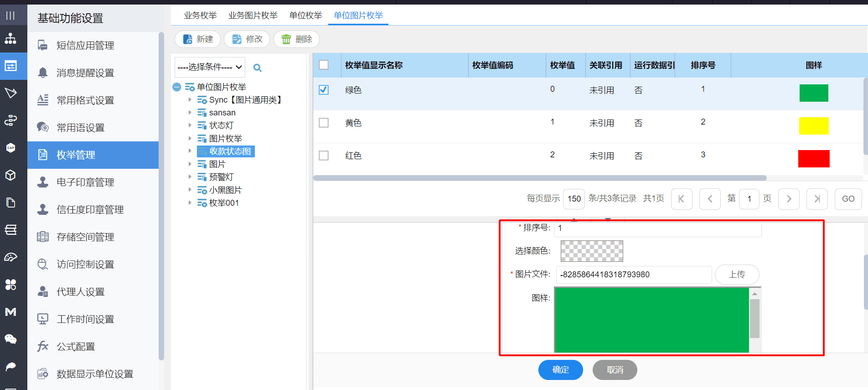
Task: Click the 取消 button
Action: pyautogui.click(x=615, y=370)
